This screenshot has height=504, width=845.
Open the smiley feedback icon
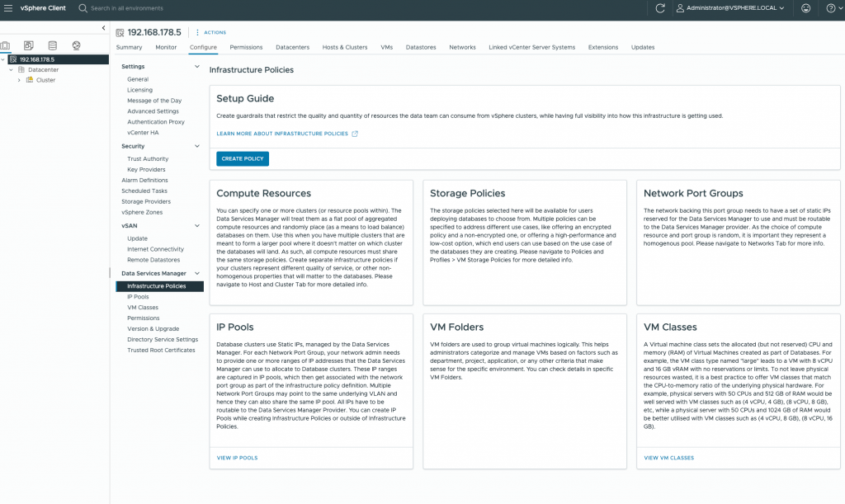pos(805,8)
